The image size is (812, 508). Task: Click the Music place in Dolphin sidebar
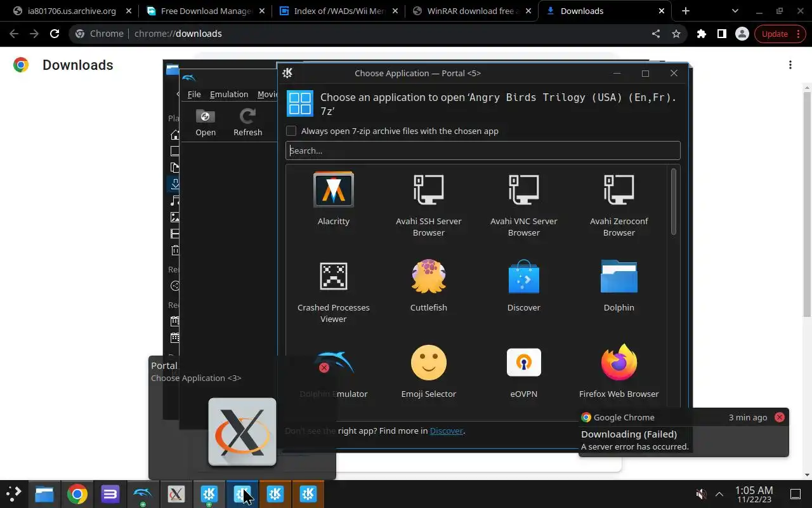(175, 201)
